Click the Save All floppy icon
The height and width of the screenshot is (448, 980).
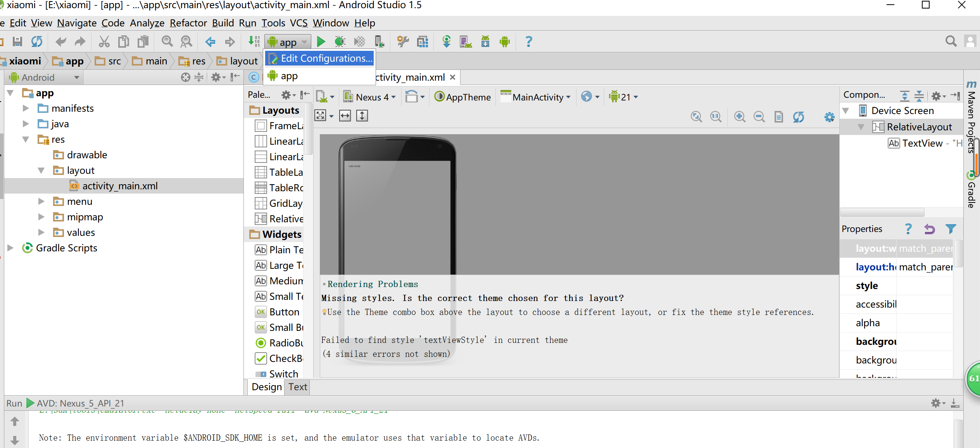17,42
